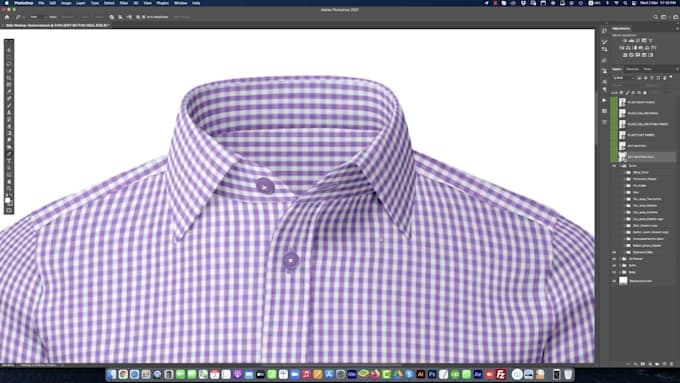Open the Window menu
The width and height of the screenshot is (680, 383).
tap(180, 3)
